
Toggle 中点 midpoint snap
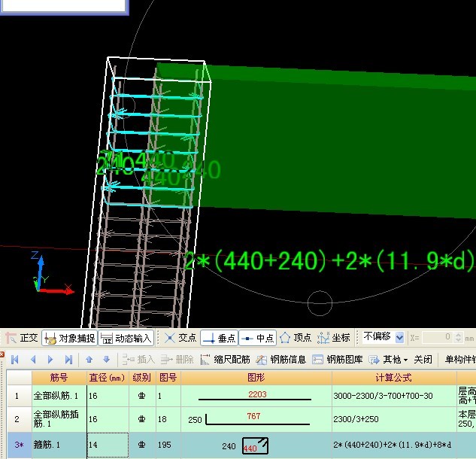[258, 338]
